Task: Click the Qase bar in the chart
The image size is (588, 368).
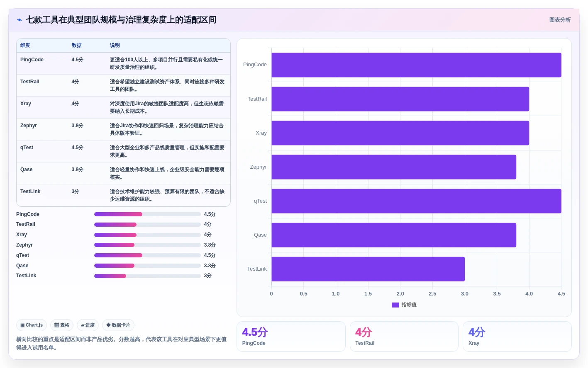Action: pyautogui.click(x=394, y=235)
